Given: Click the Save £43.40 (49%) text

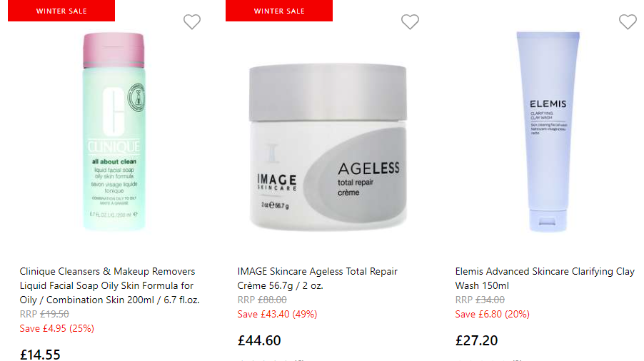Looking at the screenshot, I should (277, 314).
